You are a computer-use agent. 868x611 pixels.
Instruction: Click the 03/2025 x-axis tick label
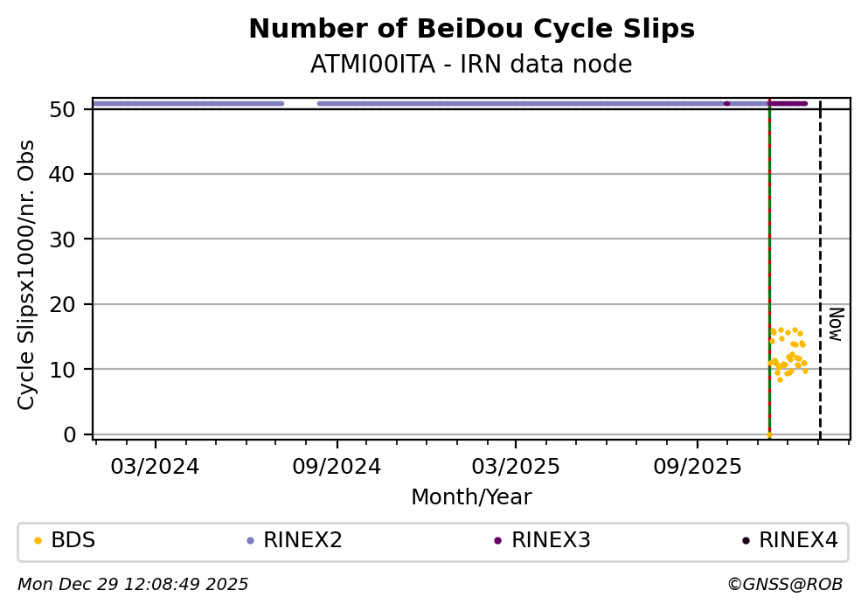515,466
